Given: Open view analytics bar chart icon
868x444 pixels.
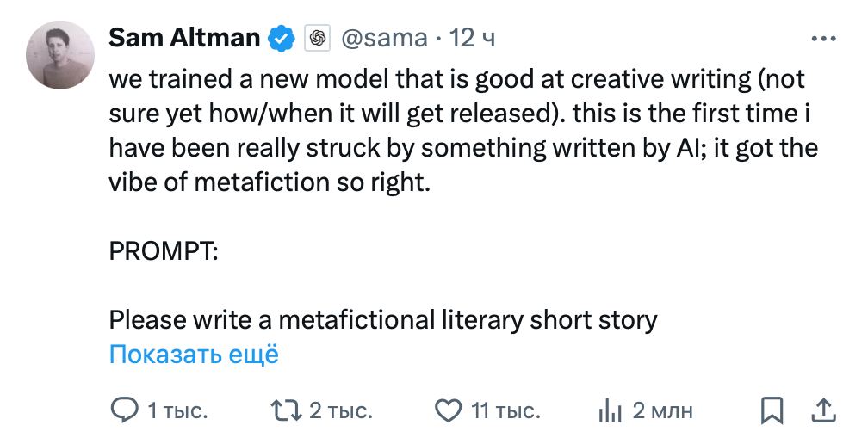Looking at the screenshot, I should (x=610, y=410).
